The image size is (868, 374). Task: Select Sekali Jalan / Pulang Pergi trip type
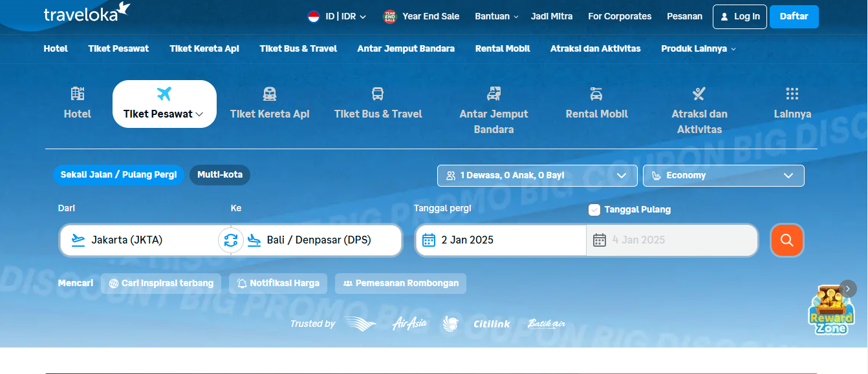click(x=118, y=175)
